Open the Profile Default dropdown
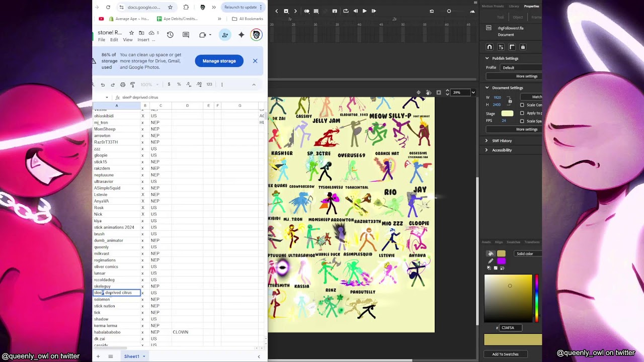The image size is (644, 362). tap(521, 67)
